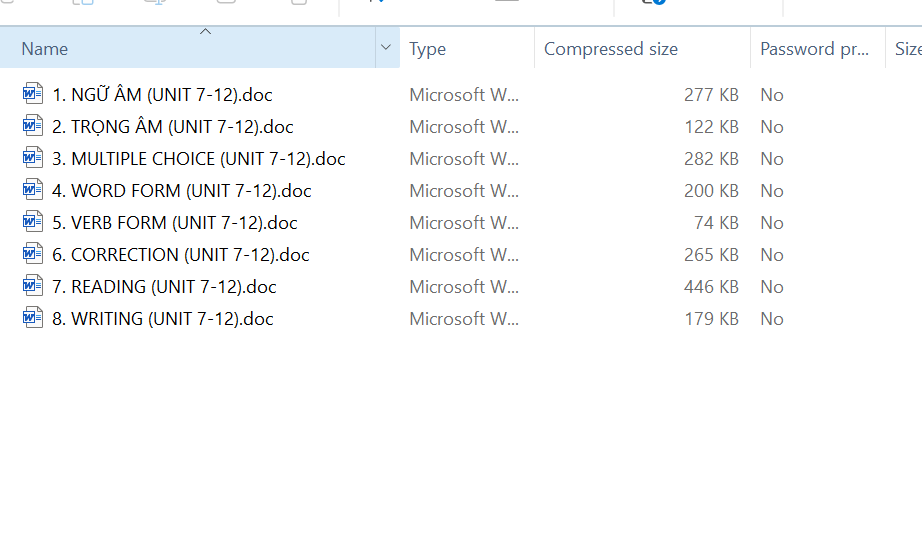Select the Word icon of 4. WORD FORM
The width and height of the screenshot is (922, 556).
point(33,191)
